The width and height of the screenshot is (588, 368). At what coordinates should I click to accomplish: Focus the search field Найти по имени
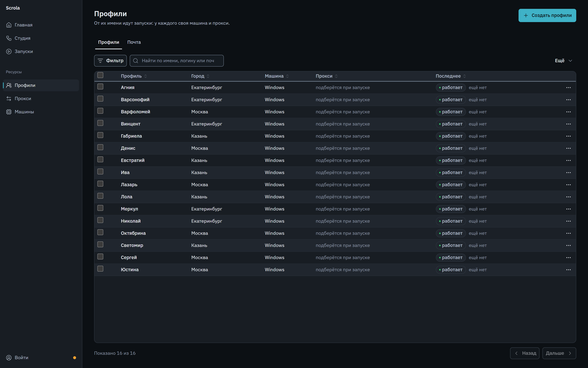(177, 61)
